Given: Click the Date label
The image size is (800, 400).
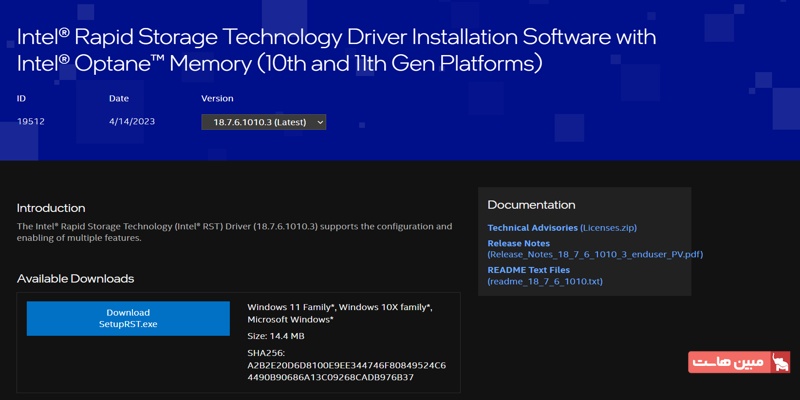Looking at the screenshot, I should click(119, 98).
